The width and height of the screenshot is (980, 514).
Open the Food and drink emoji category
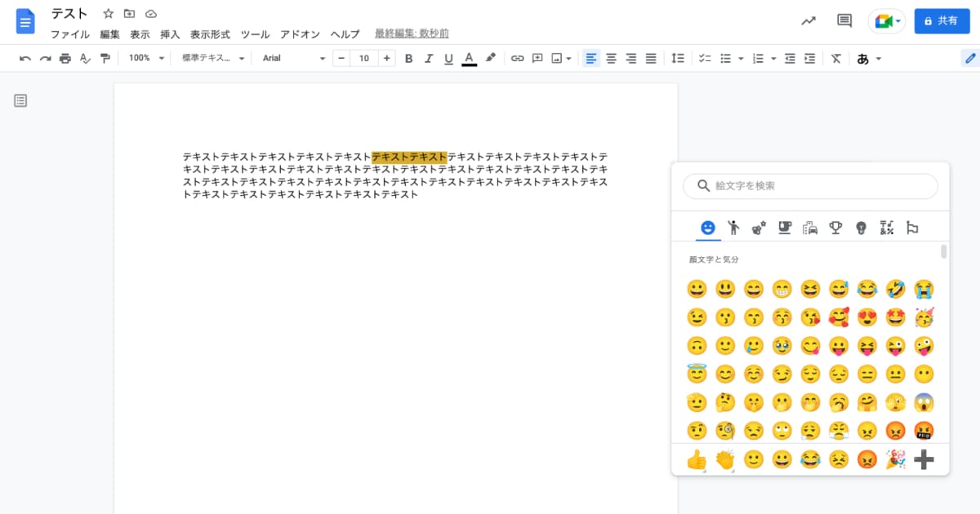(x=782, y=228)
